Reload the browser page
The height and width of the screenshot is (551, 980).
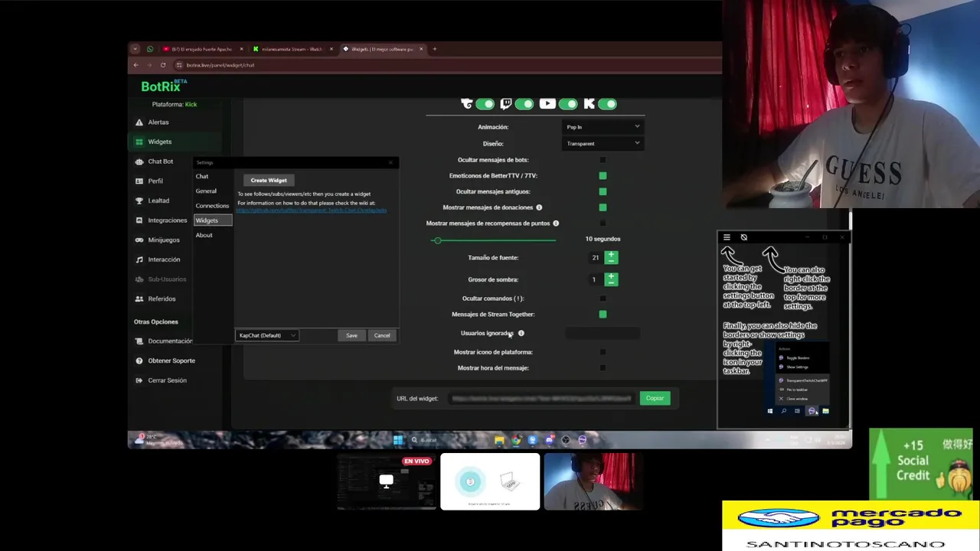pos(163,65)
